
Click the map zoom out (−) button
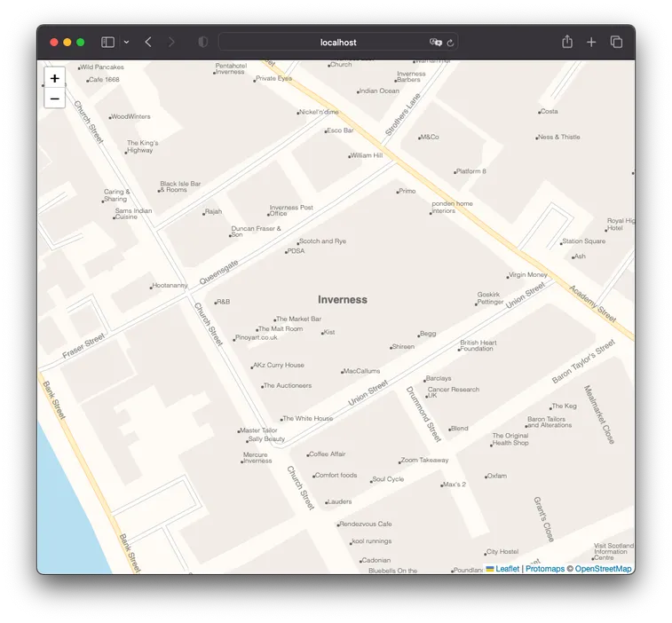pyautogui.click(x=55, y=99)
